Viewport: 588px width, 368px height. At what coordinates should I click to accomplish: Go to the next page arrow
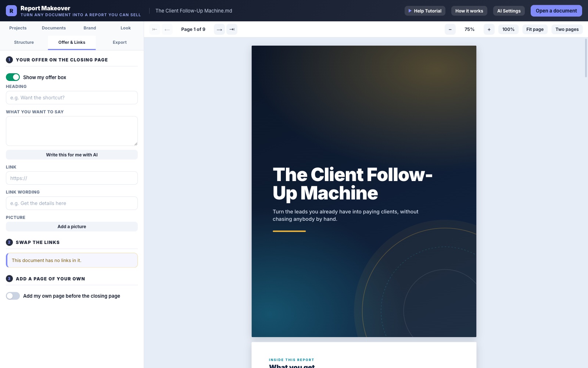(219, 29)
